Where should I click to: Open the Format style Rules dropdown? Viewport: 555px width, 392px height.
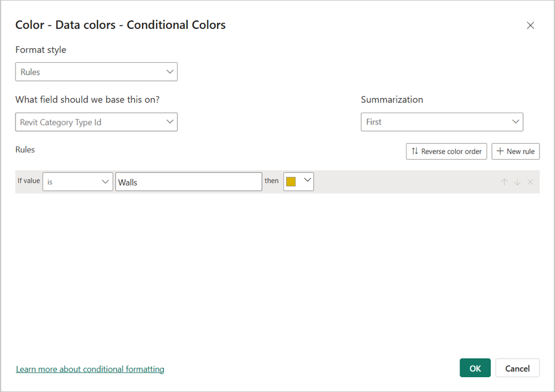pyautogui.click(x=96, y=72)
